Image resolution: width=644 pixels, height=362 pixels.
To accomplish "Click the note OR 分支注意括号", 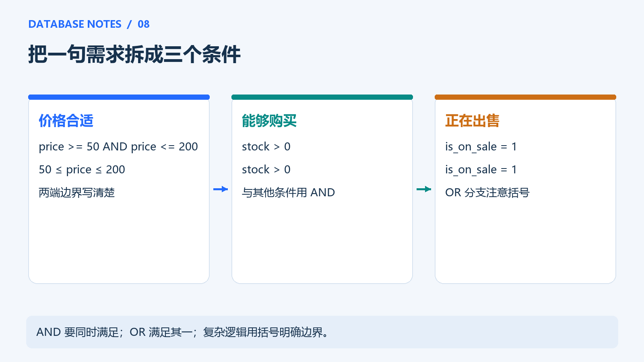I will pyautogui.click(x=487, y=193).
